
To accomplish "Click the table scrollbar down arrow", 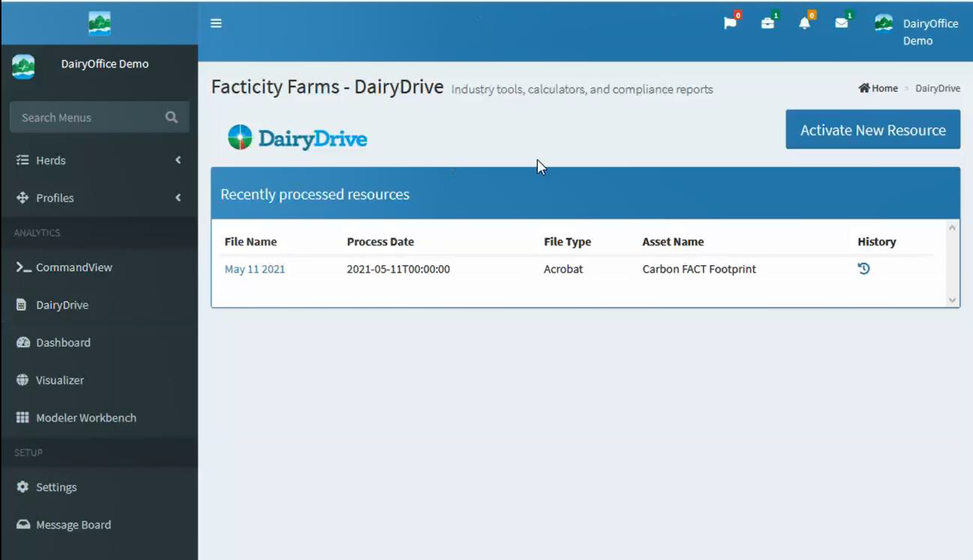I will [x=952, y=300].
